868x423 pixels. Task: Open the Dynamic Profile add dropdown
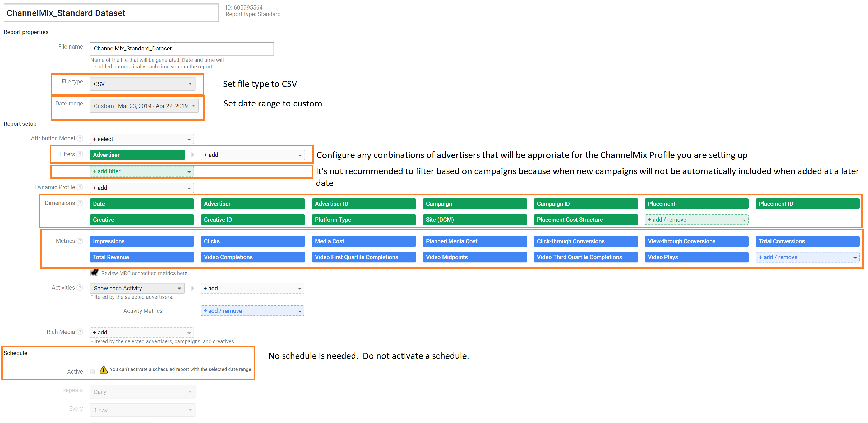pos(142,188)
